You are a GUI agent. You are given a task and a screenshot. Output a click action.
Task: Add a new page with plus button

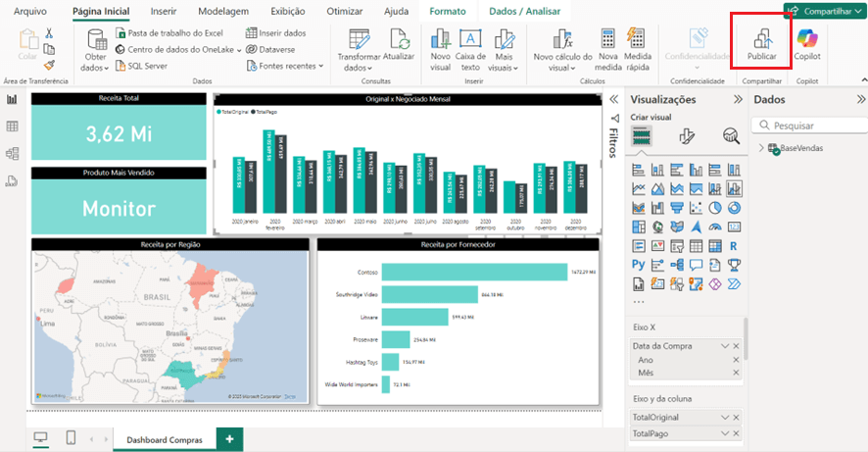tap(229, 439)
